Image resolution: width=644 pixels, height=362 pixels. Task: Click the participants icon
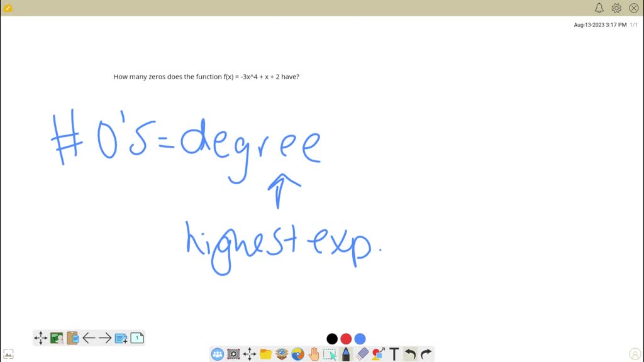pyautogui.click(x=216, y=354)
